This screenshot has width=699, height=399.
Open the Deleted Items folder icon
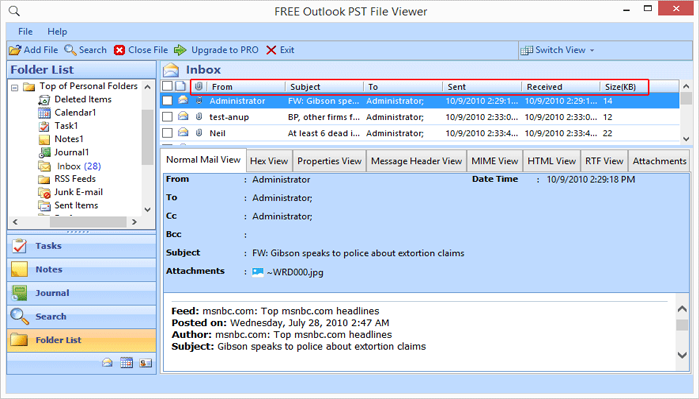44,99
